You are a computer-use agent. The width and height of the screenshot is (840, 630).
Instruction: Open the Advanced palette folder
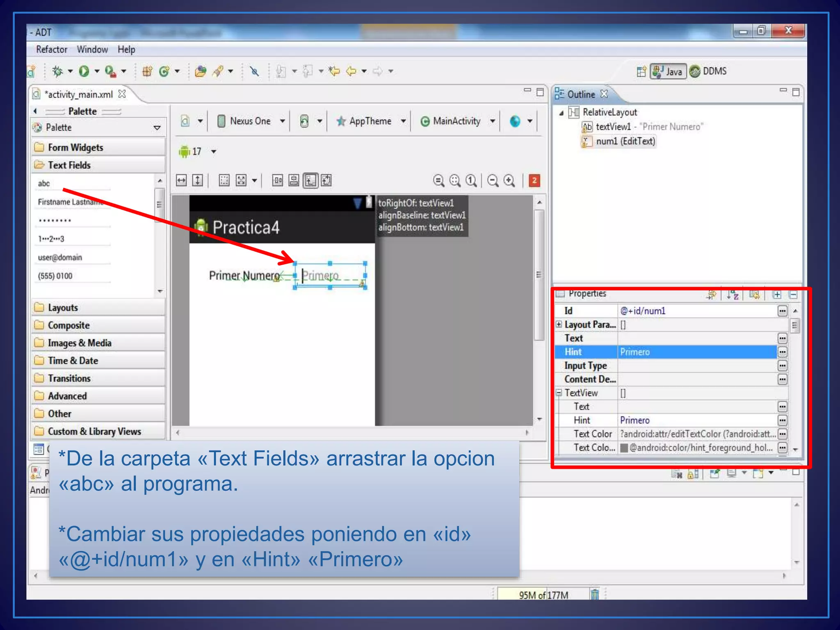coord(98,396)
